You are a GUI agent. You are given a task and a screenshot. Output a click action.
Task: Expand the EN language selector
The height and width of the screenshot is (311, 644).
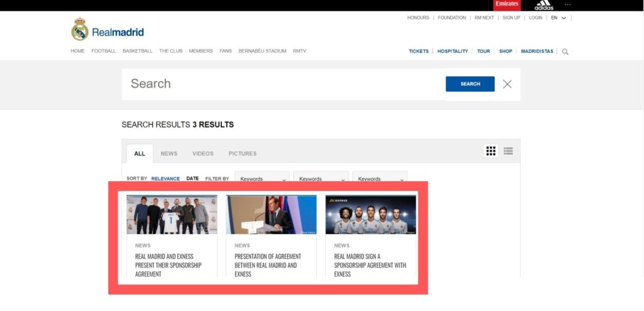point(558,18)
